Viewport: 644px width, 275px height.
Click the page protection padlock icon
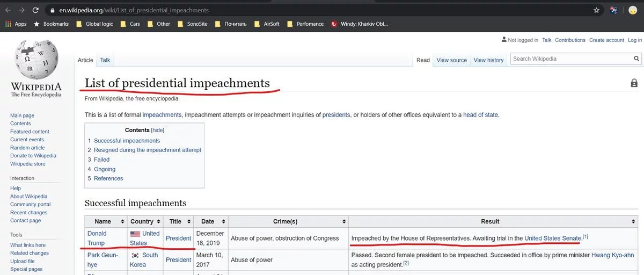click(x=634, y=83)
